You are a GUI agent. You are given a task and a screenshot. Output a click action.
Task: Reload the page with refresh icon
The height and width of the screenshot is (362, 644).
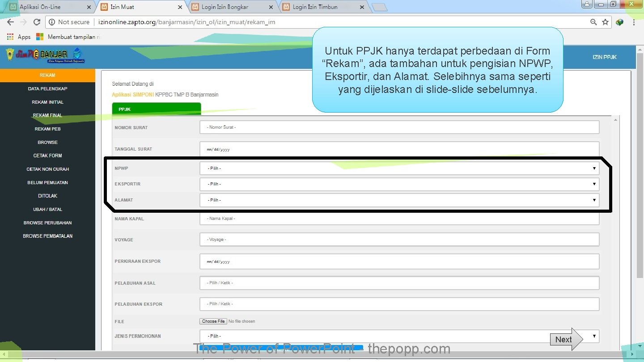[x=37, y=22]
